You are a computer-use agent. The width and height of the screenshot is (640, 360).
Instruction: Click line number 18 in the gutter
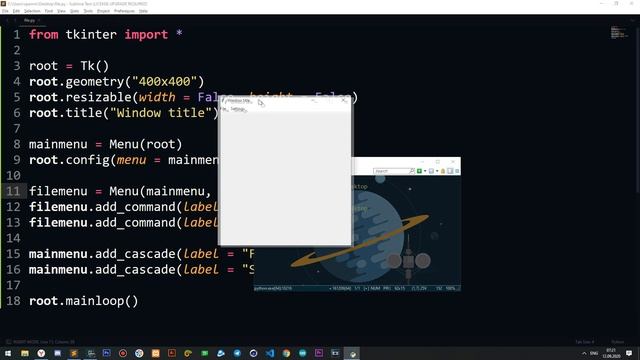(x=13, y=301)
